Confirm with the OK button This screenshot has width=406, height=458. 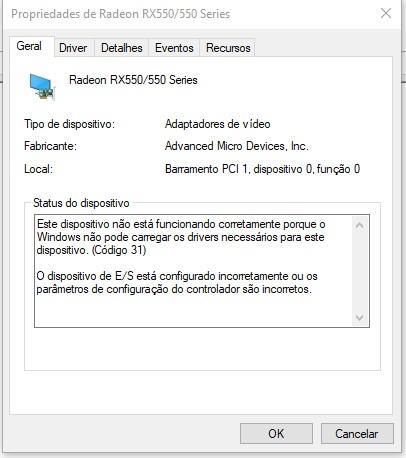point(276,434)
